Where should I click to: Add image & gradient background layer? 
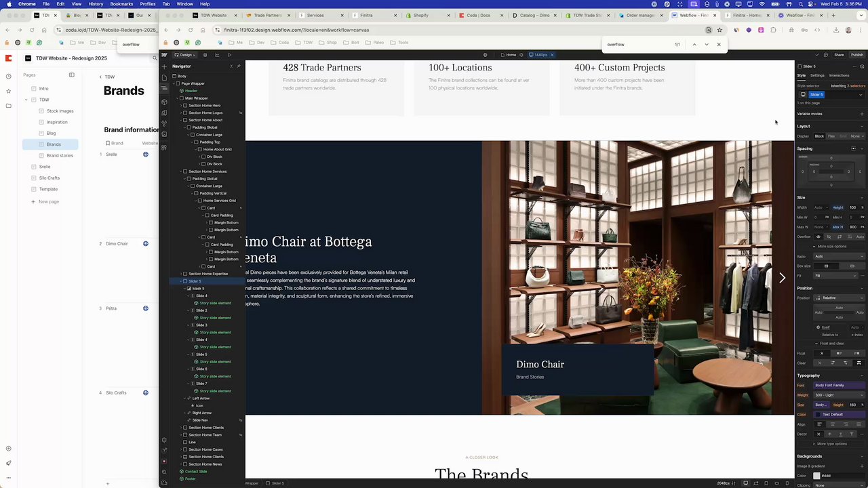point(862,466)
